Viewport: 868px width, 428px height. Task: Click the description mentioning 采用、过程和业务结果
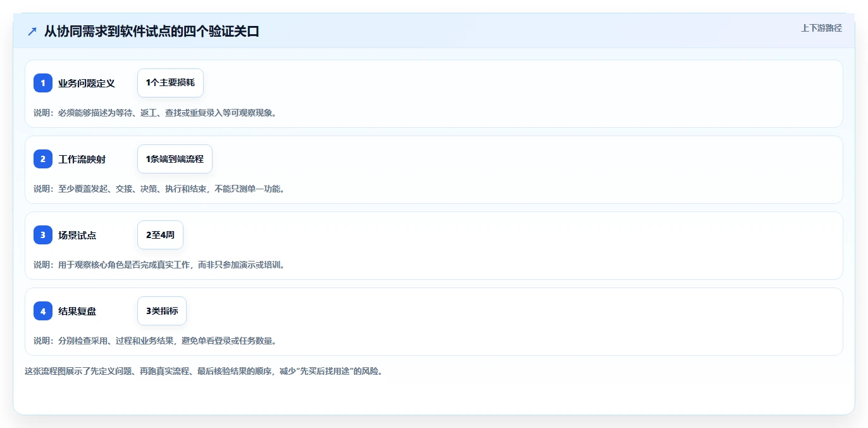[155, 341]
